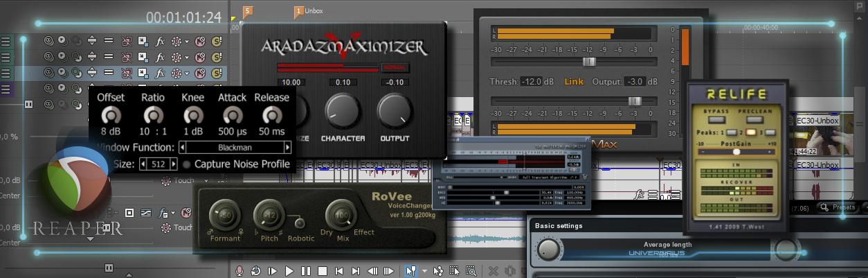The width and height of the screenshot is (868, 278).
Task: Click the Ratio knob
Action: point(153,115)
